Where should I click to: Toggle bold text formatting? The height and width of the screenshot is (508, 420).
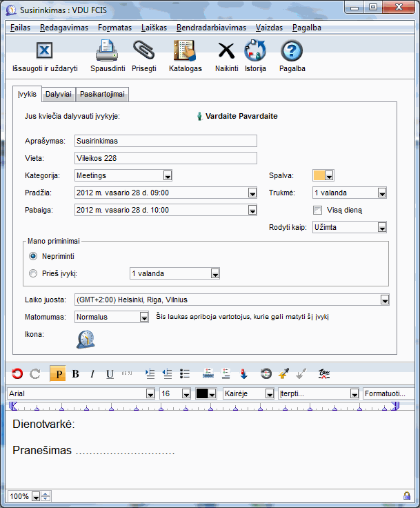pyautogui.click(x=75, y=374)
